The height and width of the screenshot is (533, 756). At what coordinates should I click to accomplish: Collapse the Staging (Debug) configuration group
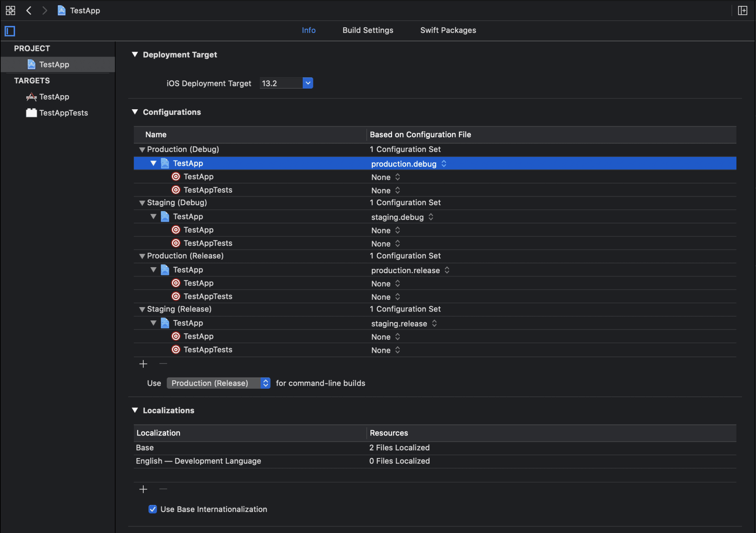(x=142, y=202)
